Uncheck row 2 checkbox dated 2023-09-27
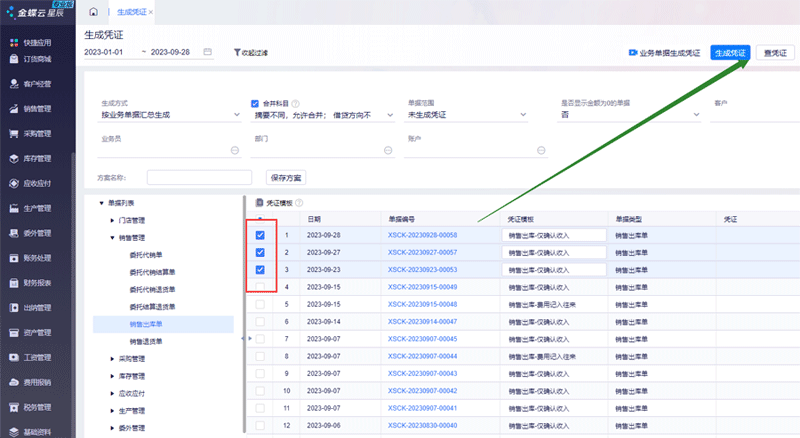The height and width of the screenshot is (438, 800). coord(260,253)
